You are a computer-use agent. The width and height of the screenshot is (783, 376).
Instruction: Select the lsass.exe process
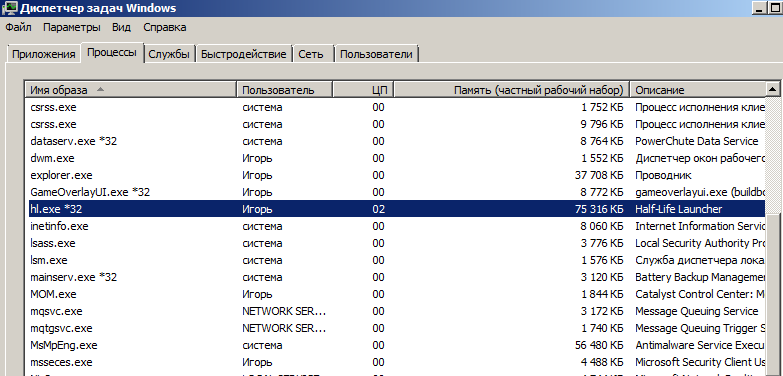click(x=396, y=243)
